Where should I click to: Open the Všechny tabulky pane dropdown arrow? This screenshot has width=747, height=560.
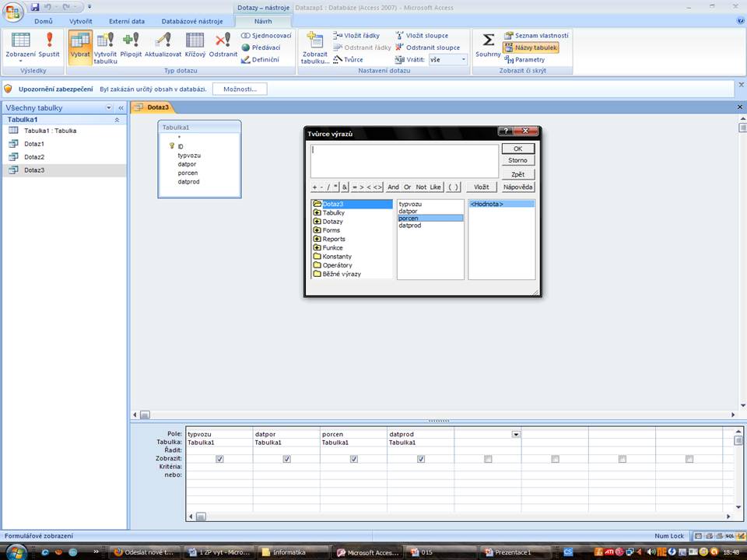point(109,108)
